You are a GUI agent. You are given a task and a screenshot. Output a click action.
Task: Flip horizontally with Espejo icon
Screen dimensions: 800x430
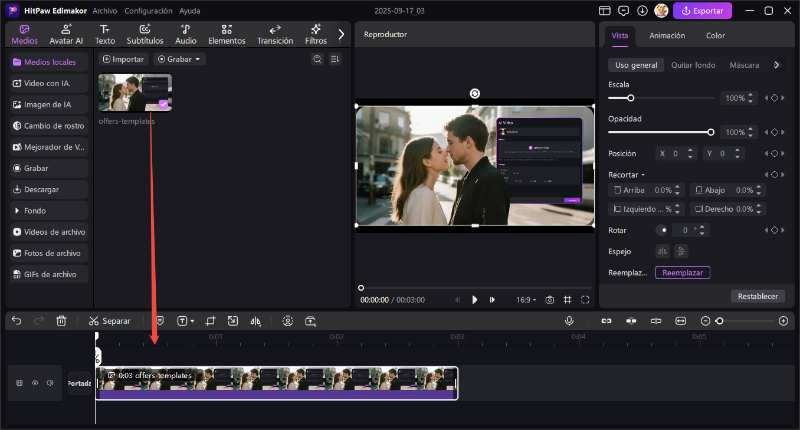[662, 251]
